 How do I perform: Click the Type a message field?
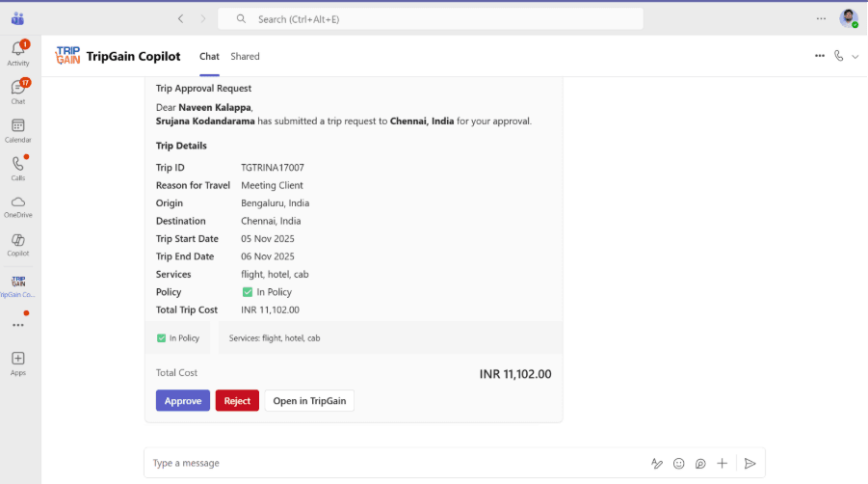[385, 464]
